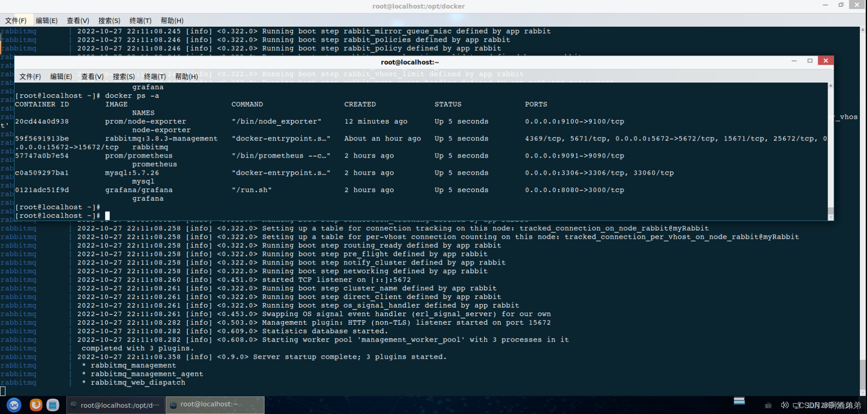
Task: Switch to root@localhost:~ taskbar window
Action: pyautogui.click(x=215, y=405)
